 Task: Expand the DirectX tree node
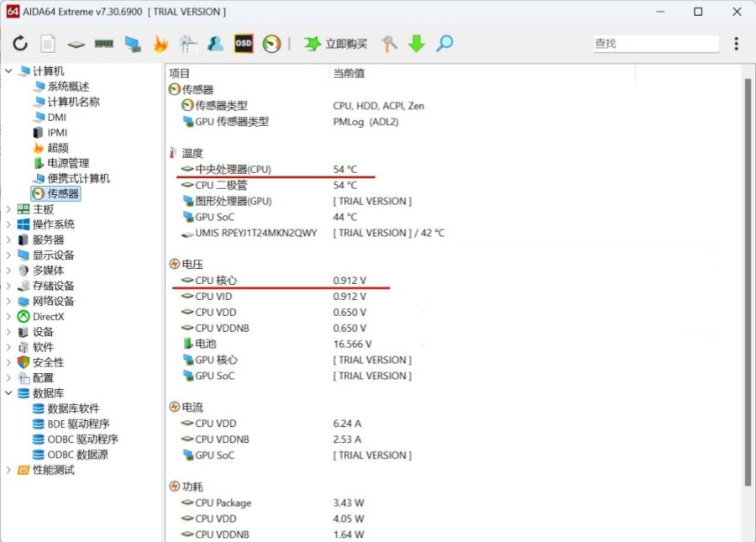(x=8, y=317)
